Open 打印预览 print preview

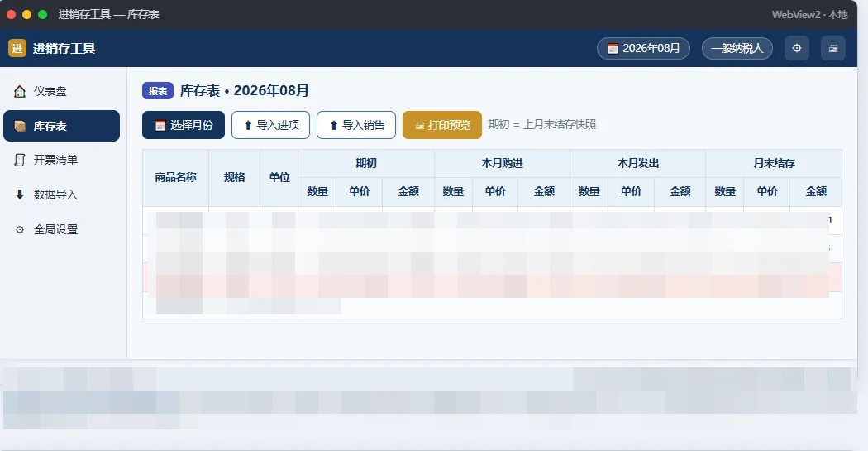click(x=441, y=125)
